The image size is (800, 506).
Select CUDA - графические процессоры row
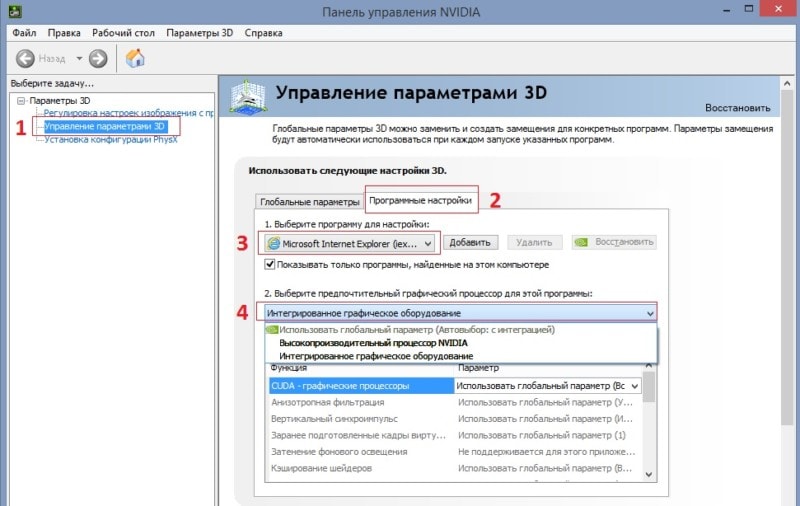(x=361, y=386)
